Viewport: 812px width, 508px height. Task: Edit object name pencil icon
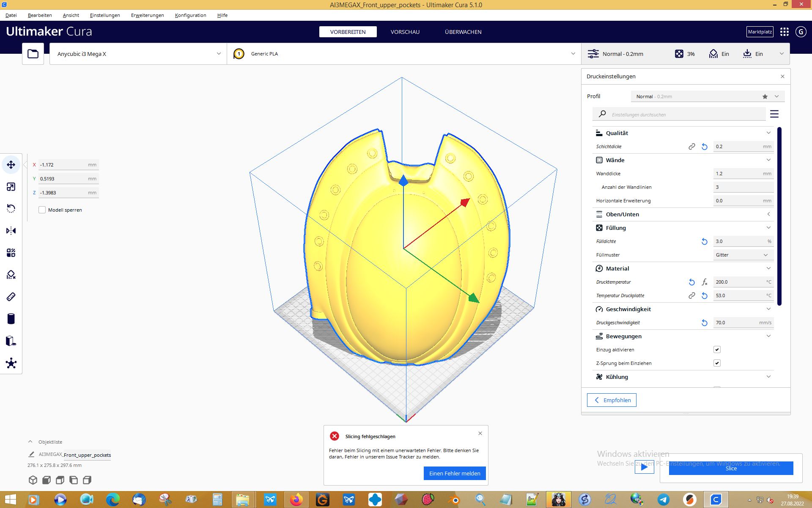(x=31, y=455)
